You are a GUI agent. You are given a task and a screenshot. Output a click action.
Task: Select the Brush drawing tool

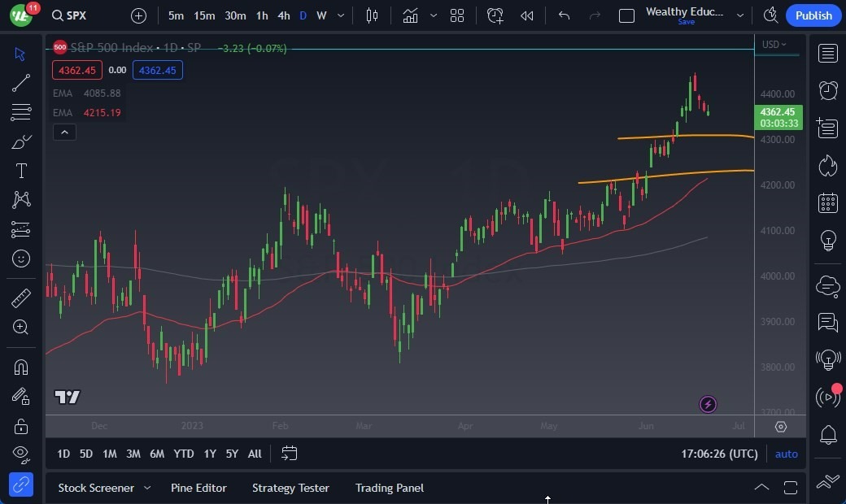21,141
